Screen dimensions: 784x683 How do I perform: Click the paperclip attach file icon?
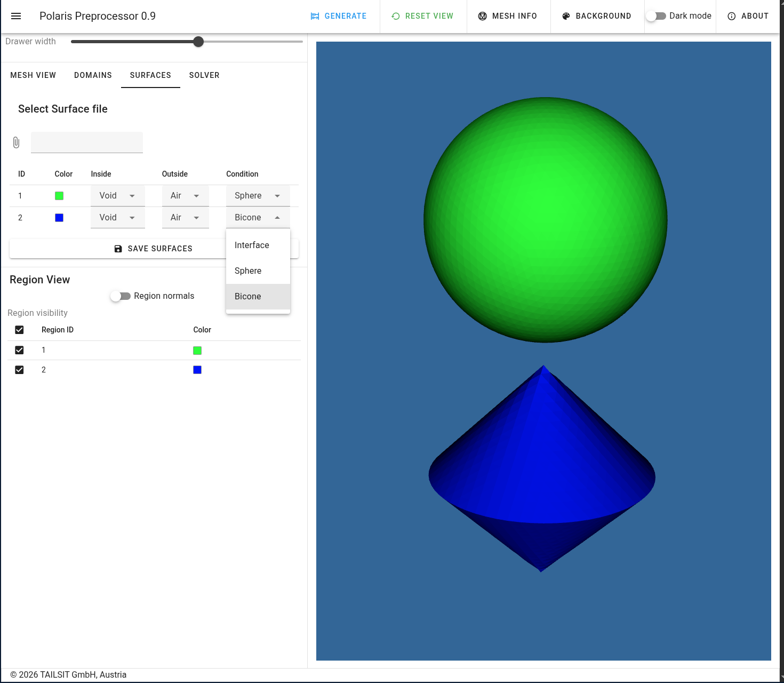[x=16, y=142]
